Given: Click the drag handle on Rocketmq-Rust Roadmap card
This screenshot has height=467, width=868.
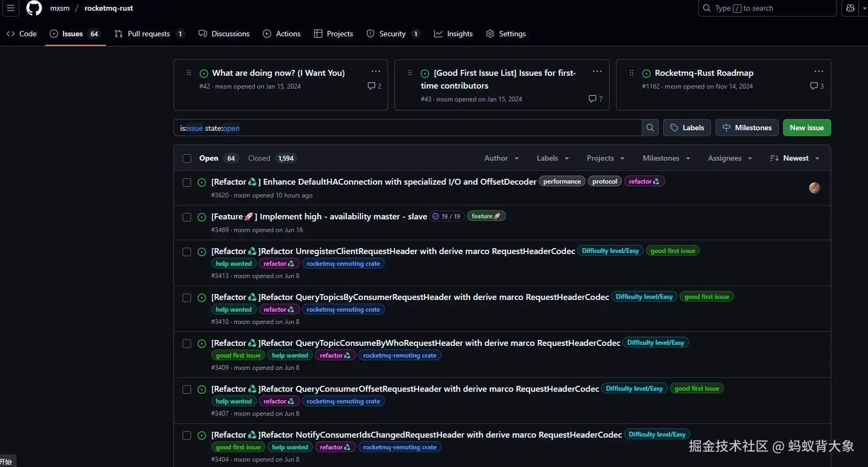Looking at the screenshot, I should click(x=632, y=73).
